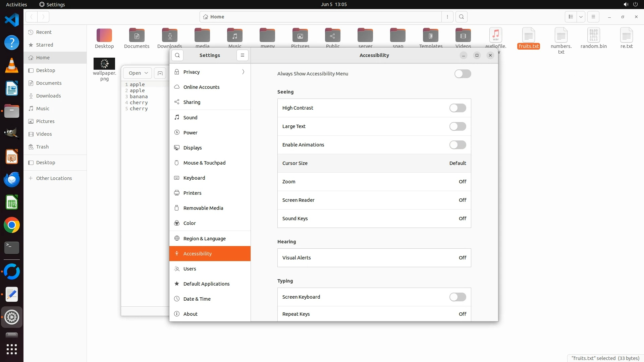Click the Files search icon
Screen dimensions: 644x362
point(462,17)
